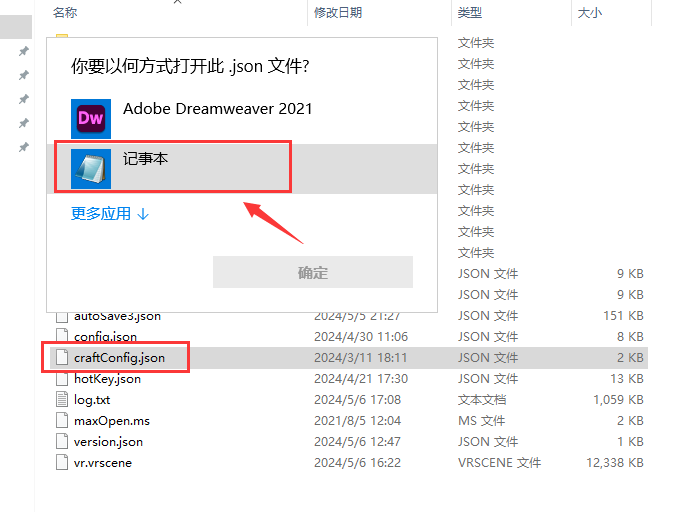Image resolution: width=686 pixels, height=512 pixels.
Task: Select the maxOpen.ms file name
Action: pyautogui.click(x=112, y=421)
